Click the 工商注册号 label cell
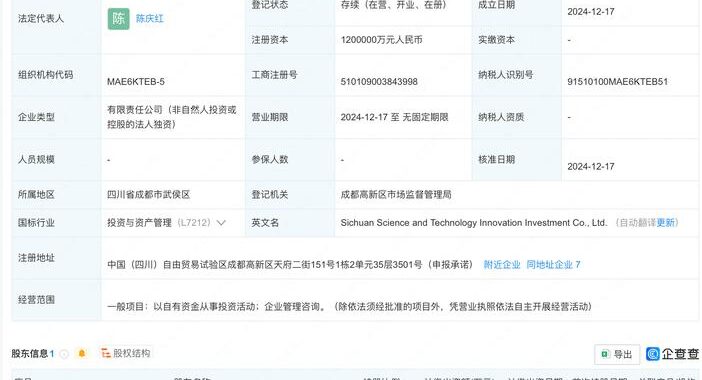Viewport: 702px width, 380px height. point(290,75)
